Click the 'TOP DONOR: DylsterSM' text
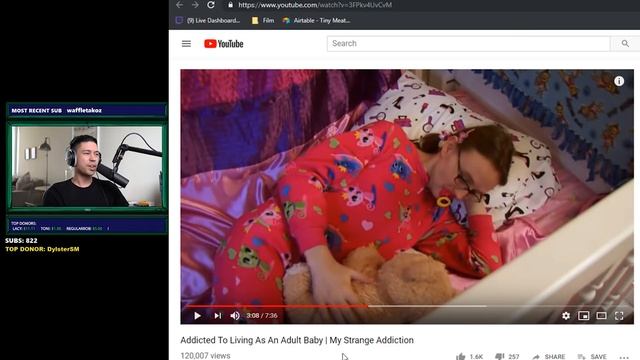The width and height of the screenshot is (640, 360). [x=42, y=249]
